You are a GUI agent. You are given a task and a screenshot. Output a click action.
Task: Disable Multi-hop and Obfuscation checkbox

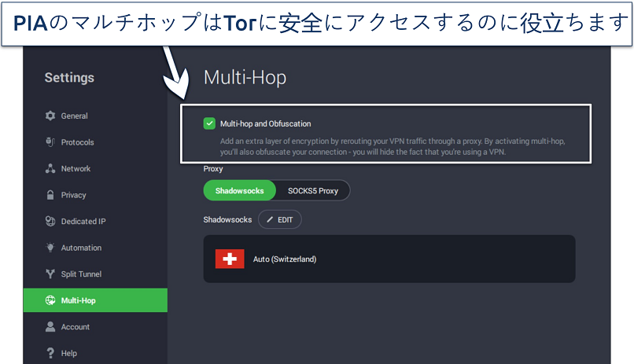(x=209, y=123)
